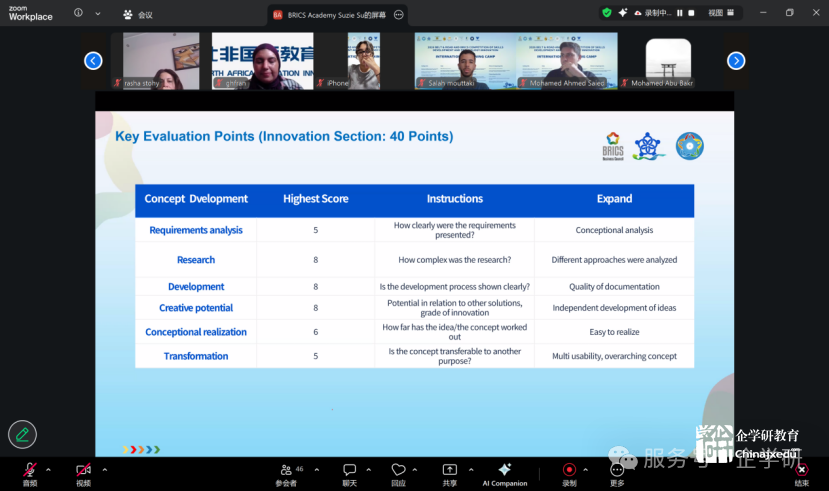Viewport: 829px width, 491px height.
Task: Open the green annotation pencil tool
Action: click(x=22, y=433)
